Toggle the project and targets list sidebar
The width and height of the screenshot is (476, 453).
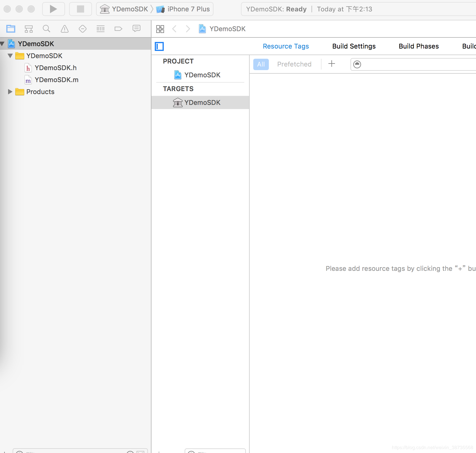159,46
